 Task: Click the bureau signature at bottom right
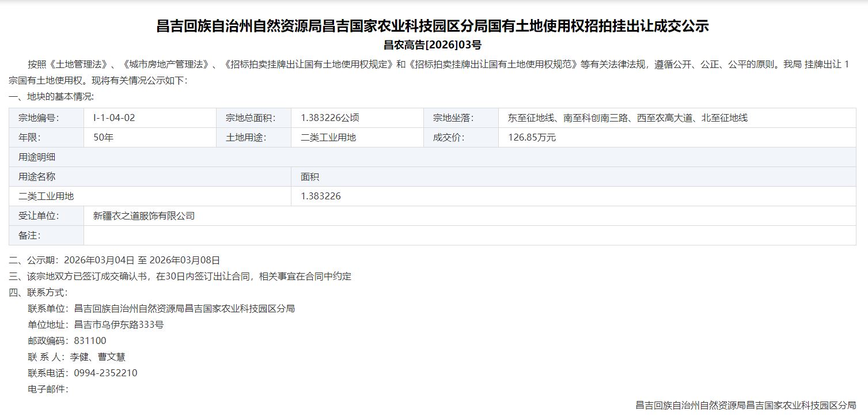[745, 406]
